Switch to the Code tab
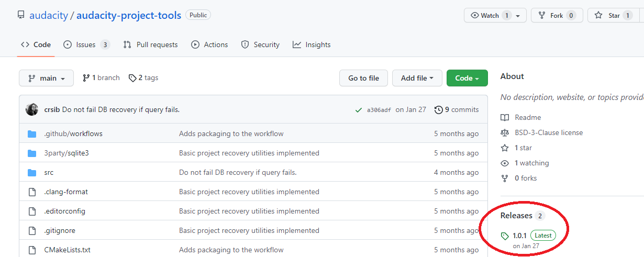644x257 pixels. pos(36,44)
